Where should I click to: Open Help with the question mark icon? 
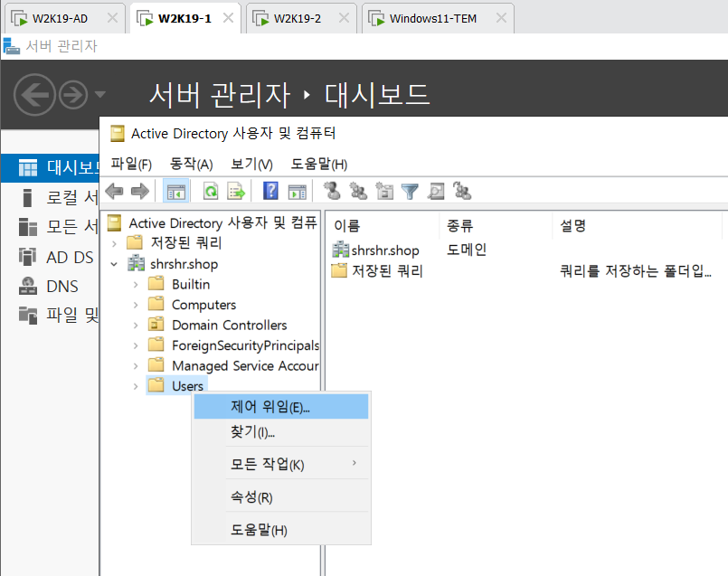coord(270,191)
